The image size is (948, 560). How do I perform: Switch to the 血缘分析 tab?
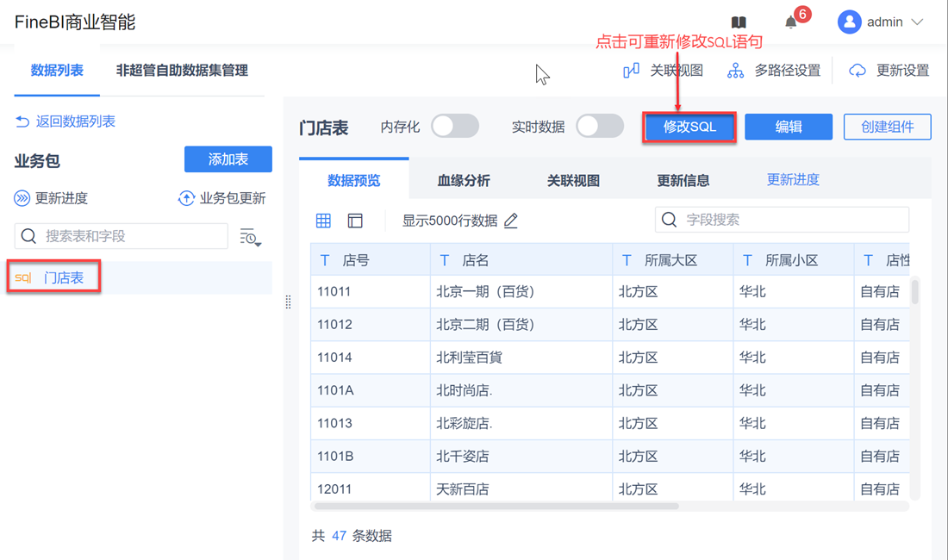coord(464,181)
